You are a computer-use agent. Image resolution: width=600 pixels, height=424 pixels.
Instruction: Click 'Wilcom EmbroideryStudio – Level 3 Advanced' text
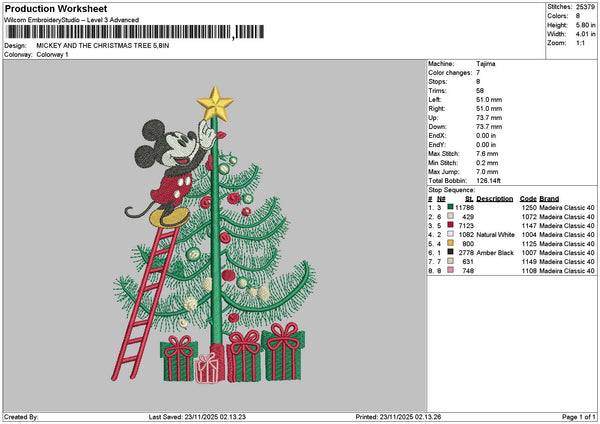72,20
